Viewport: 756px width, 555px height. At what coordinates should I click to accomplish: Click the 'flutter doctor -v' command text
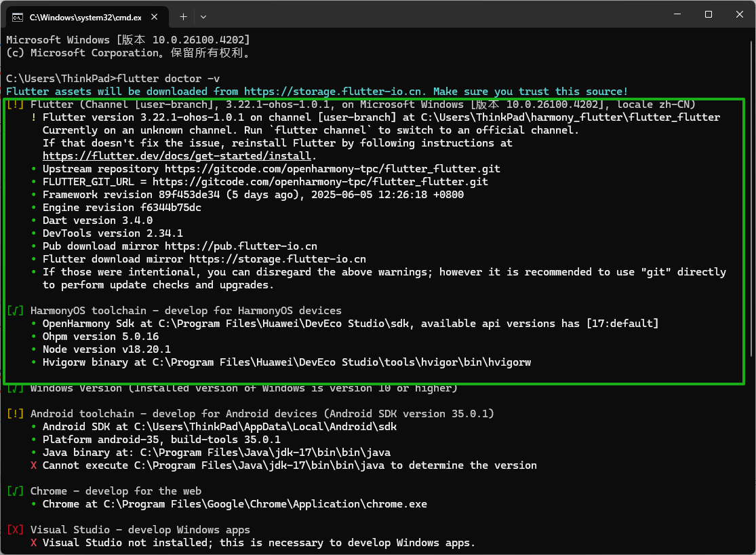168,79
